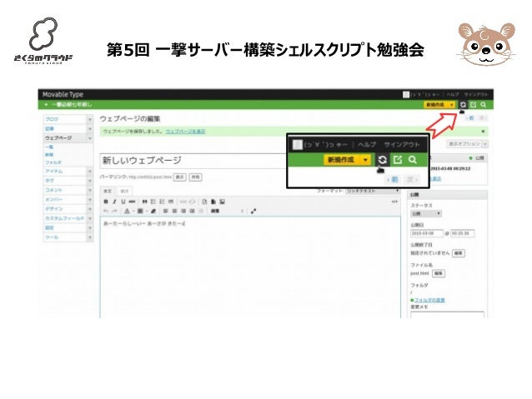Expand the アイテム sidebar menu arrow
The height and width of the screenshot is (399, 532).
(90, 172)
